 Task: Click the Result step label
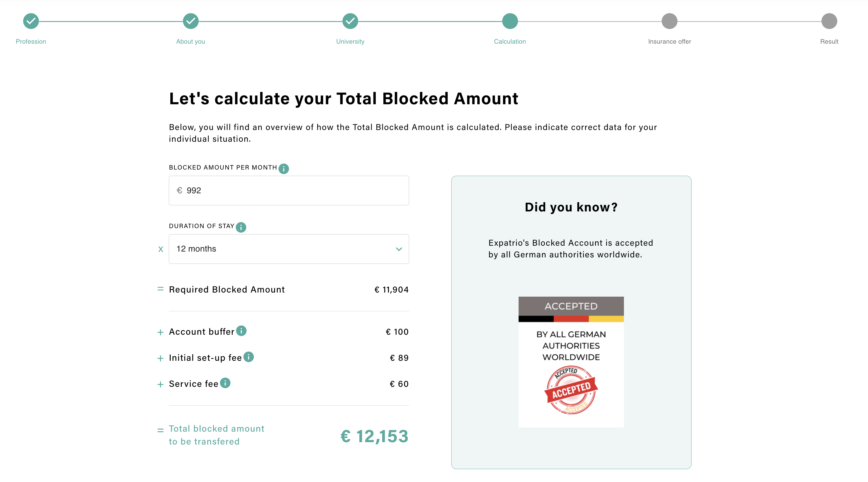(829, 42)
